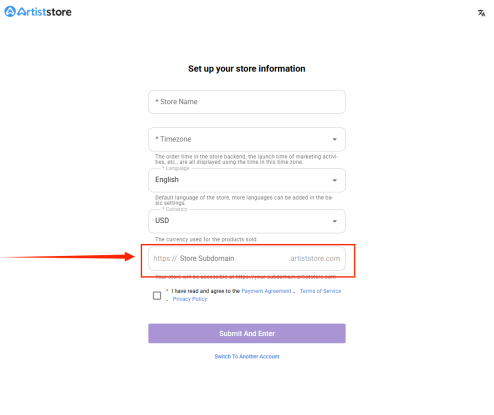
Task: Open the Timezone selector
Action: [x=247, y=139]
